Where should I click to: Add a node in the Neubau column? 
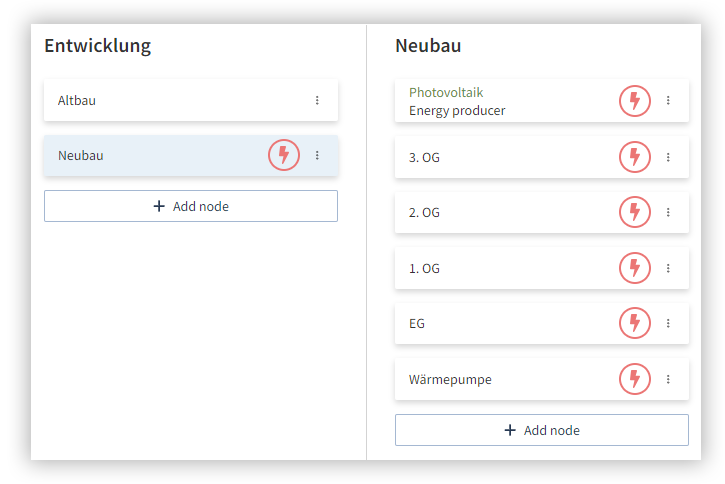click(541, 430)
